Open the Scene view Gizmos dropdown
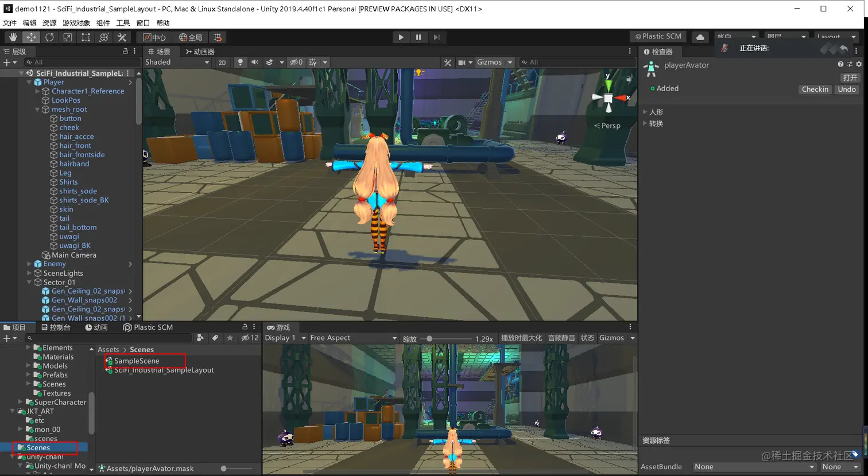Viewport: 868px width, 476px height. pyautogui.click(x=494, y=62)
